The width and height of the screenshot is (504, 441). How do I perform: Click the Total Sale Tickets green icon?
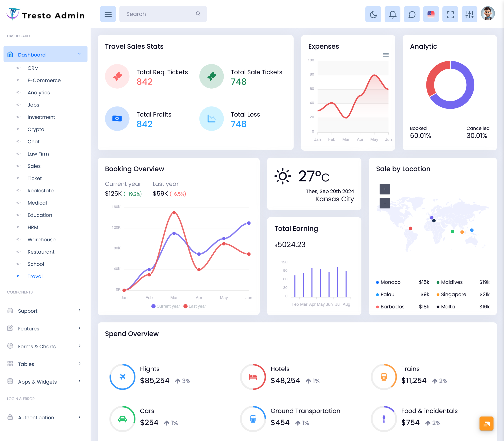tap(212, 76)
